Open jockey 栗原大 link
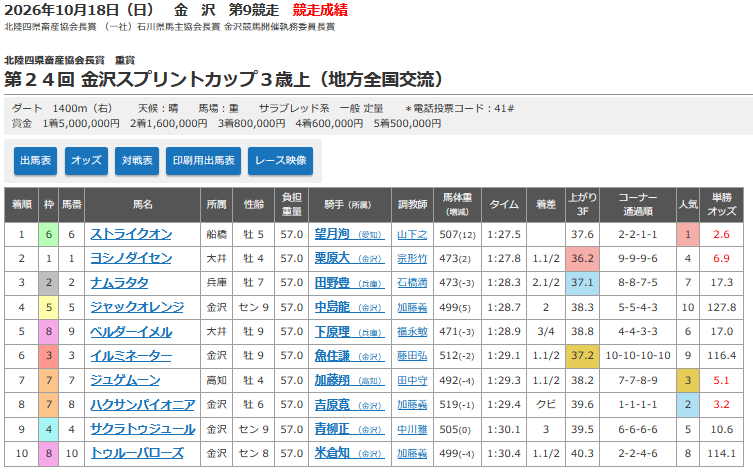Image resolution: width=753 pixels, height=476 pixels. (350, 258)
